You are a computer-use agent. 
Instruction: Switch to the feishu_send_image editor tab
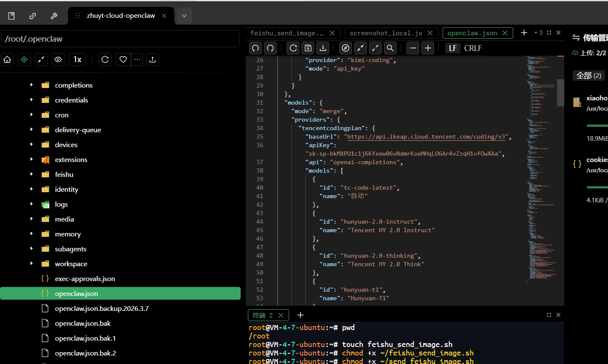287,33
